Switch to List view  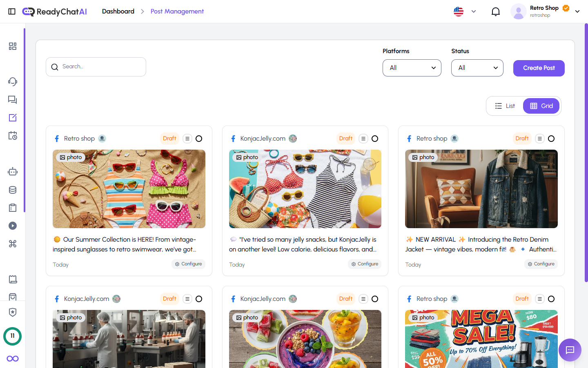tap(505, 105)
